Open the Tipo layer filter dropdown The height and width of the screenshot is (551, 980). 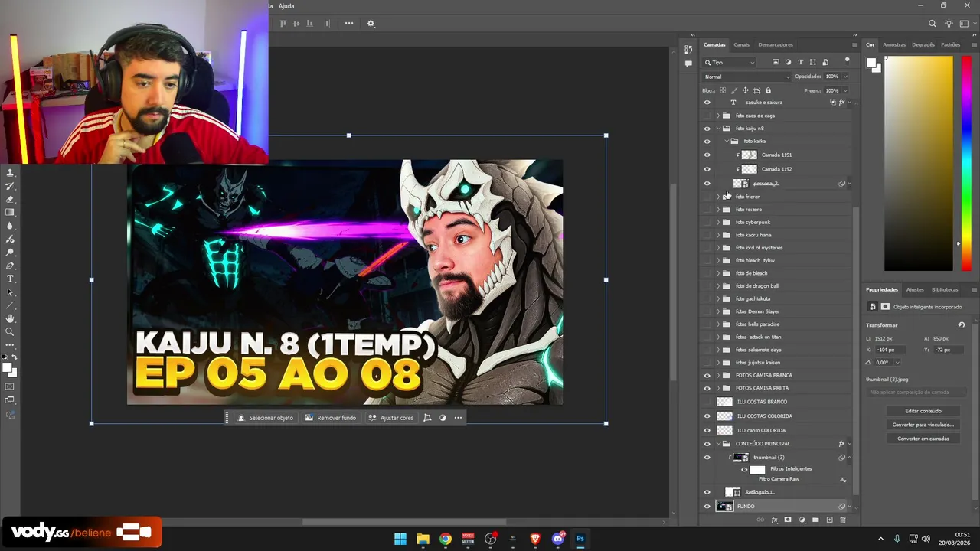(730, 62)
